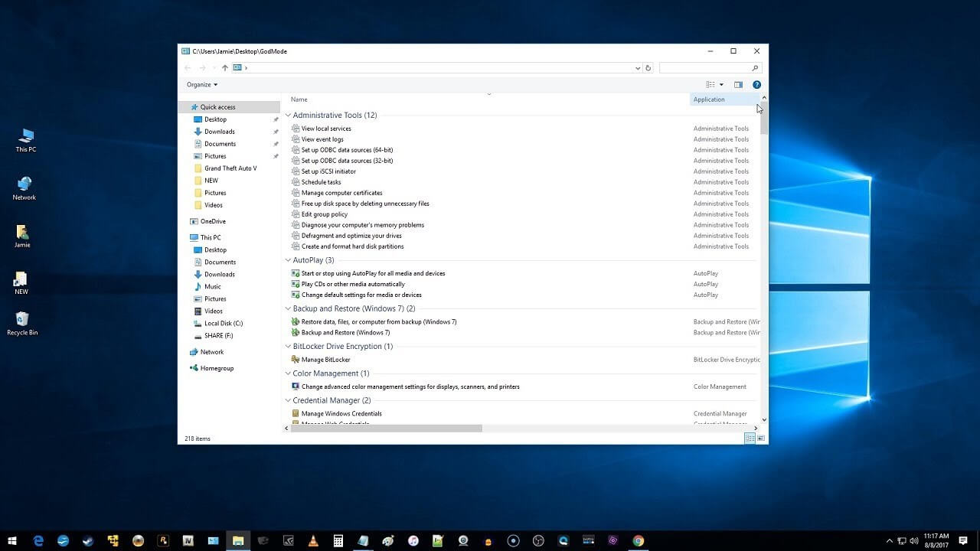Collapse the BitLocker Drive Encryption group

289,347
